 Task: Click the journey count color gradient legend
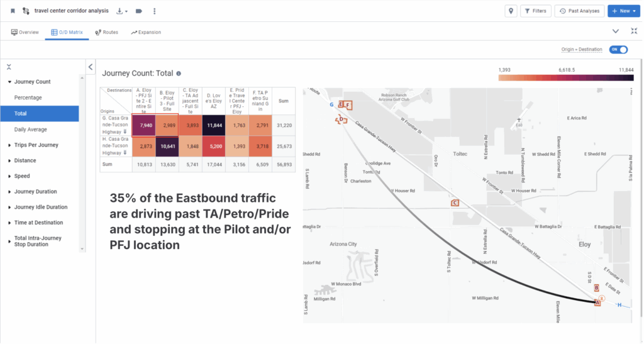point(565,78)
